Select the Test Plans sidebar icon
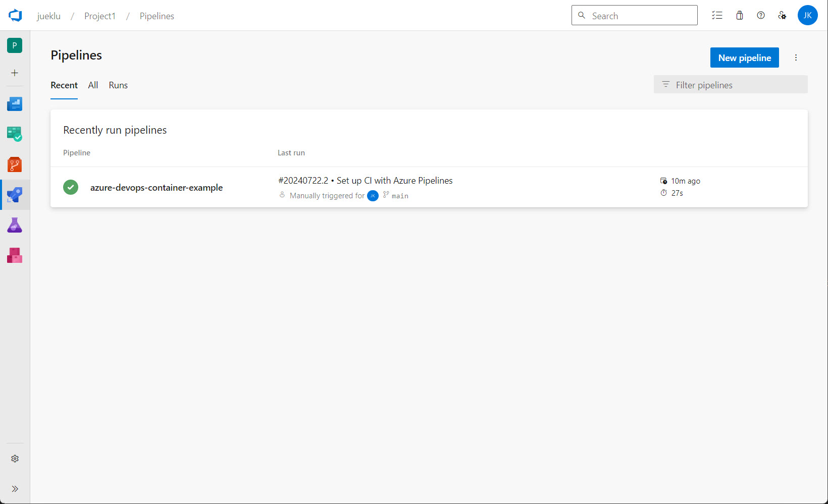The height and width of the screenshot is (504, 828). (x=15, y=225)
